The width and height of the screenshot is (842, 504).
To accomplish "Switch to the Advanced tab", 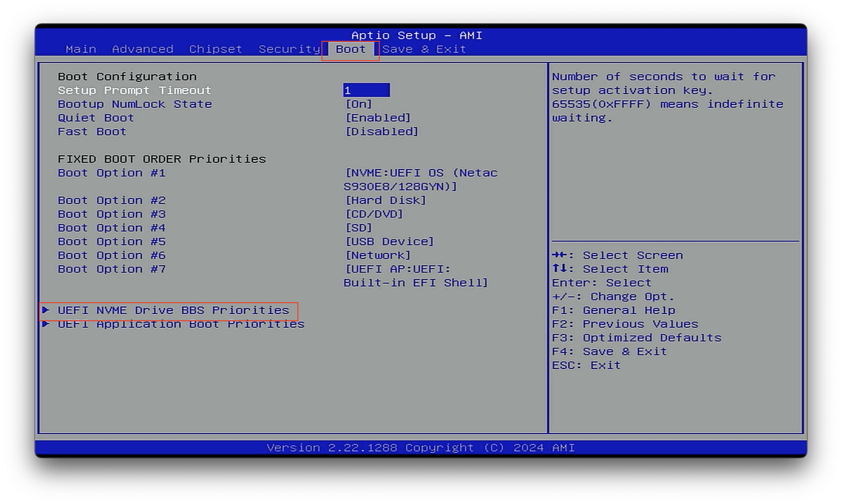I will (x=143, y=49).
